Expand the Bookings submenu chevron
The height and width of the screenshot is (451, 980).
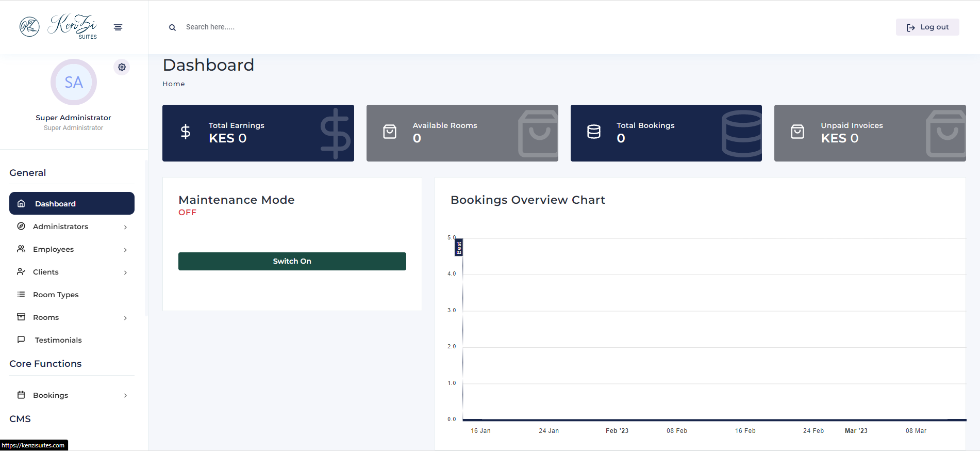pos(125,396)
